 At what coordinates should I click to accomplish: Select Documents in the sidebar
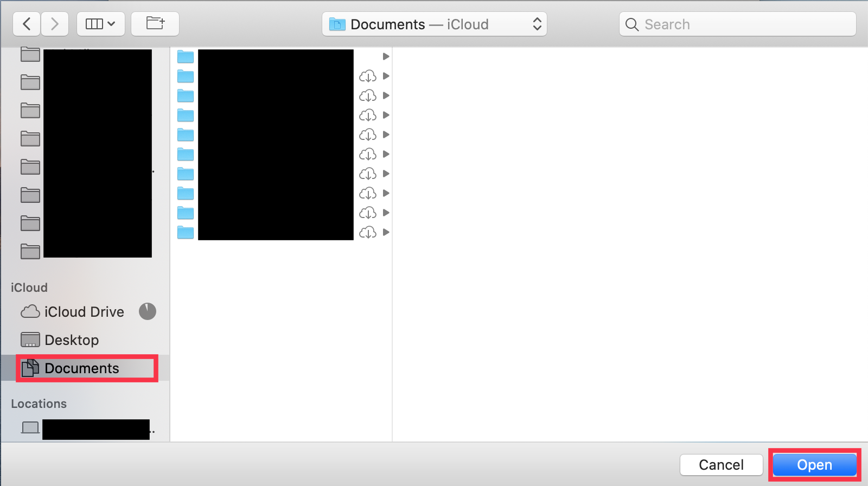click(81, 368)
